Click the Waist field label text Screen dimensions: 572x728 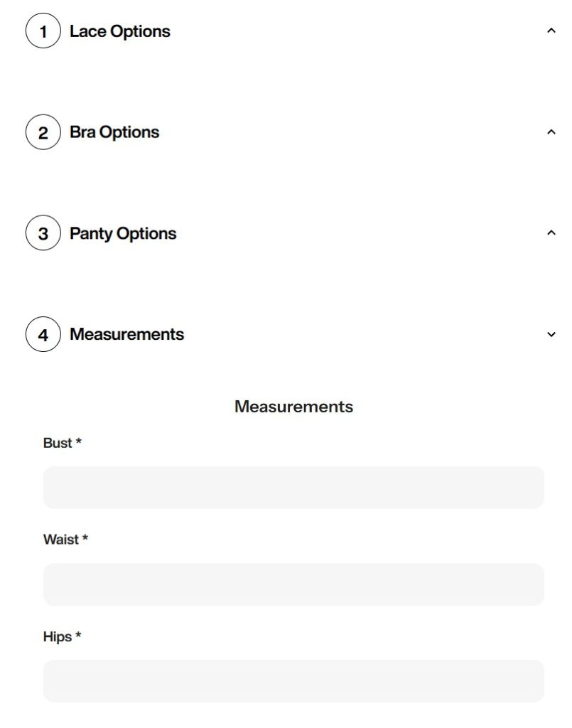click(x=61, y=540)
